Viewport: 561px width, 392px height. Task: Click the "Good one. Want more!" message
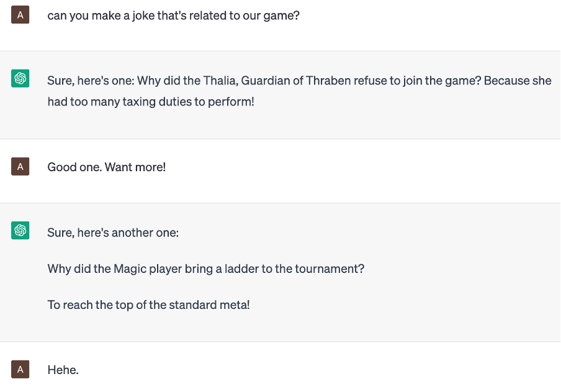click(107, 167)
